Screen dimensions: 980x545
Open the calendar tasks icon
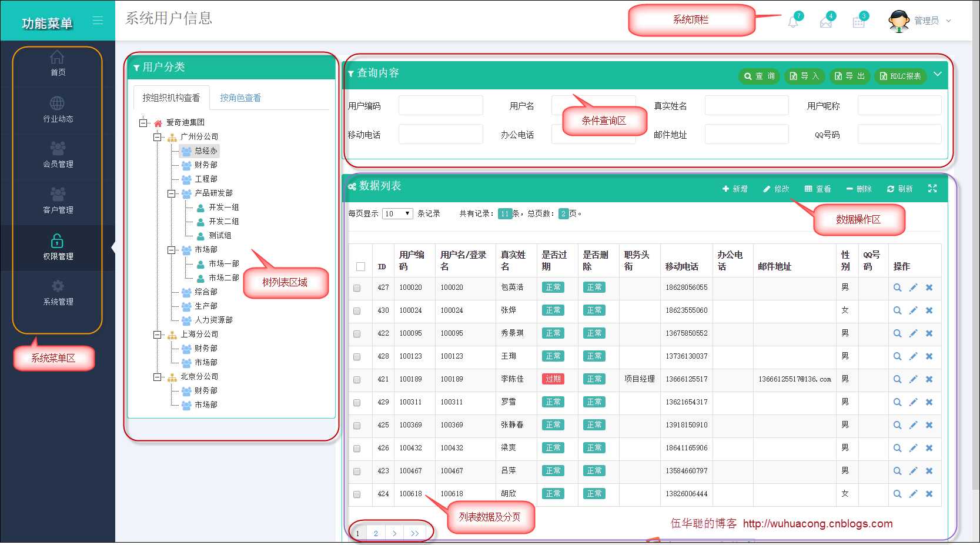coord(858,22)
